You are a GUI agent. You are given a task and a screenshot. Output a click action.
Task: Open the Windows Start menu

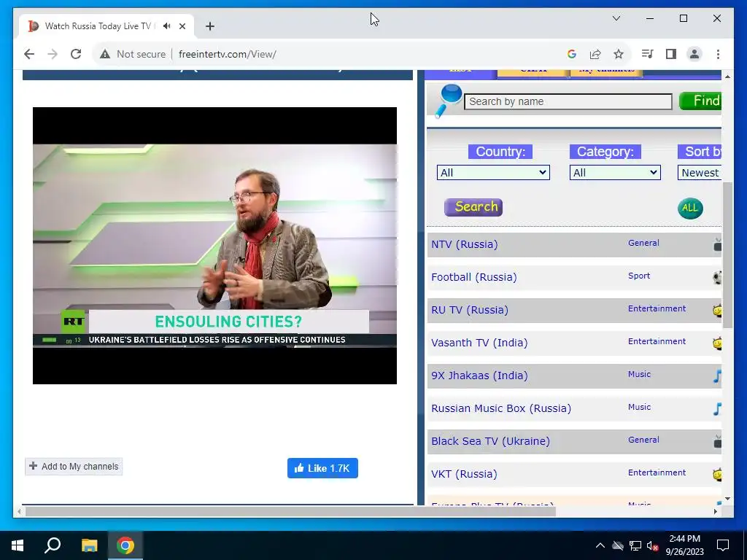click(18, 545)
